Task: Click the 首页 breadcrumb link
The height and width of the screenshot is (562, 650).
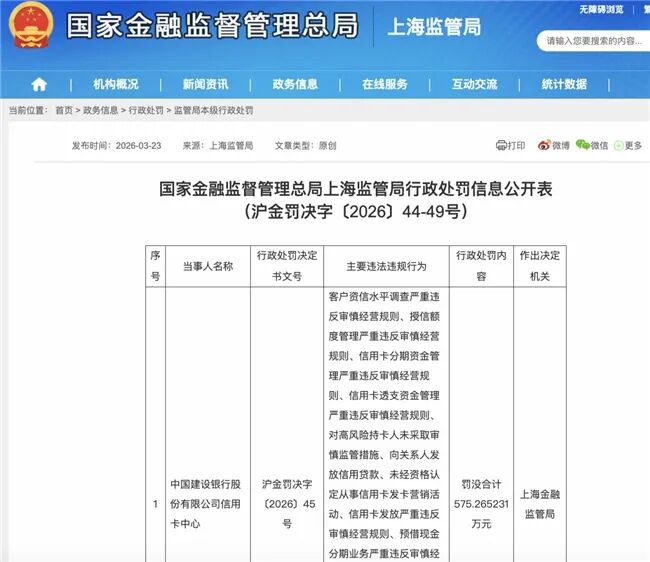Action: click(x=64, y=110)
